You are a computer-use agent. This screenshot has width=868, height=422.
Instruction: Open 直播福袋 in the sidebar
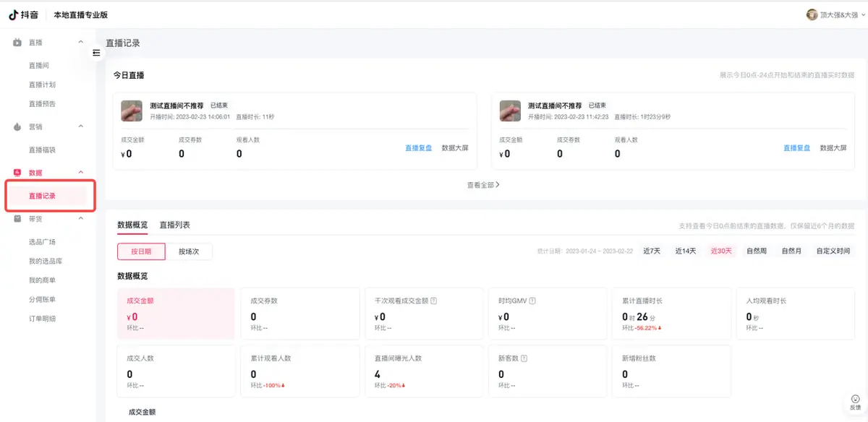click(42, 150)
